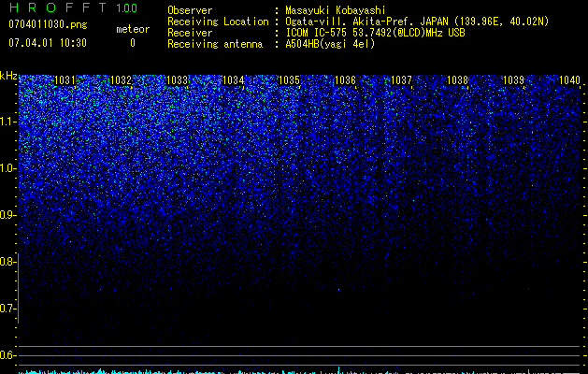Click the vertical gray bar beside 0.8 kHz

point(18,288)
